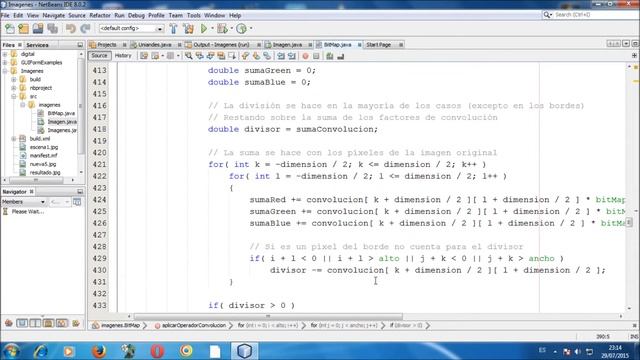Image resolution: width=640 pixels, height=360 pixels.
Task: Click the Toggle Bookmark icon
Action: click(267, 56)
